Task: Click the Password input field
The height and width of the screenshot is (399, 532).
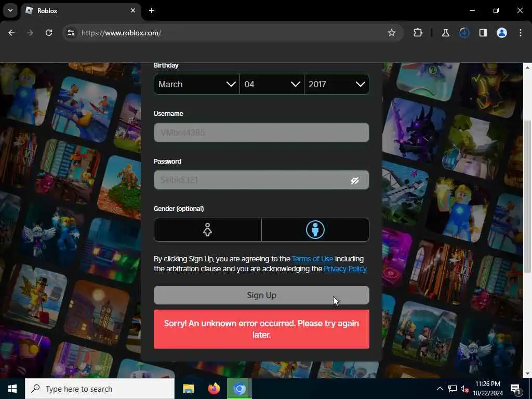Action: click(261, 180)
